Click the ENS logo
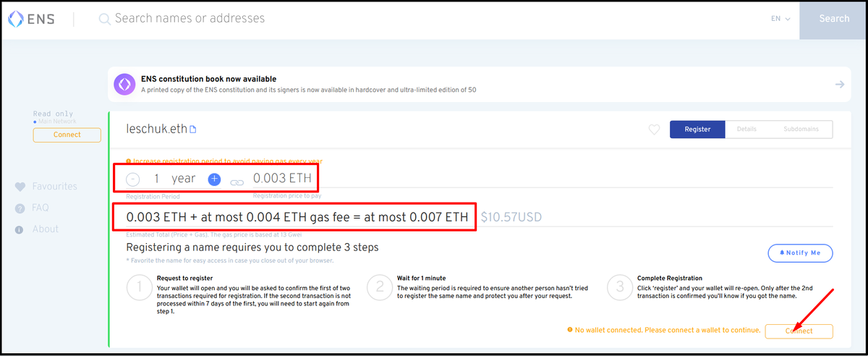The width and height of the screenshot is (868, 356). [33, 19]
